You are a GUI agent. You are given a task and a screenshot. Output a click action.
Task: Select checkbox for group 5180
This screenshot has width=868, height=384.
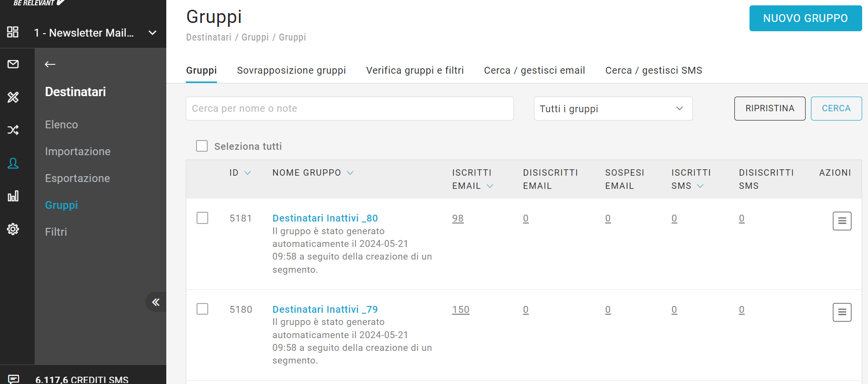(x=202, y=309)
